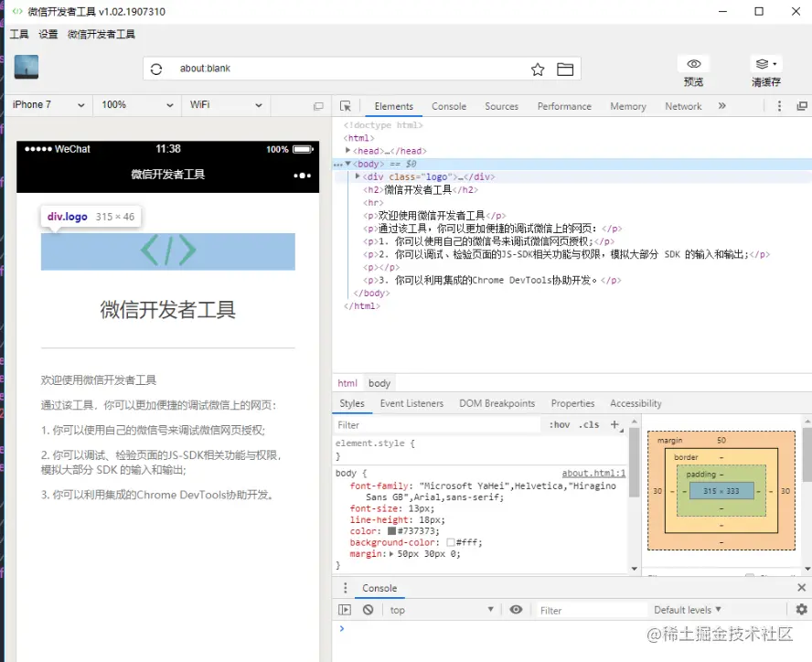Click the styles pane scroll down arrow
Viewport: 812px width, 662px height.
(x=635, y=568)
